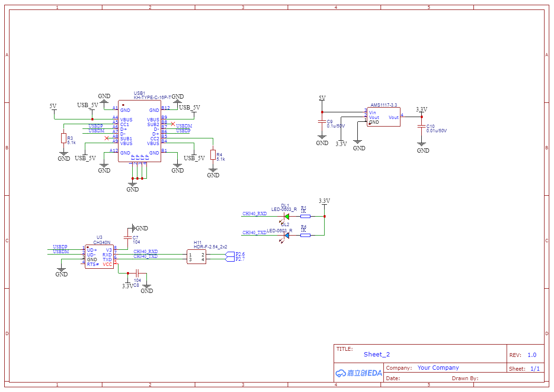Click the no-connect X at SUB1 pin A8
The width and height of the screenshot is (554, 392).
click(106, 138)
